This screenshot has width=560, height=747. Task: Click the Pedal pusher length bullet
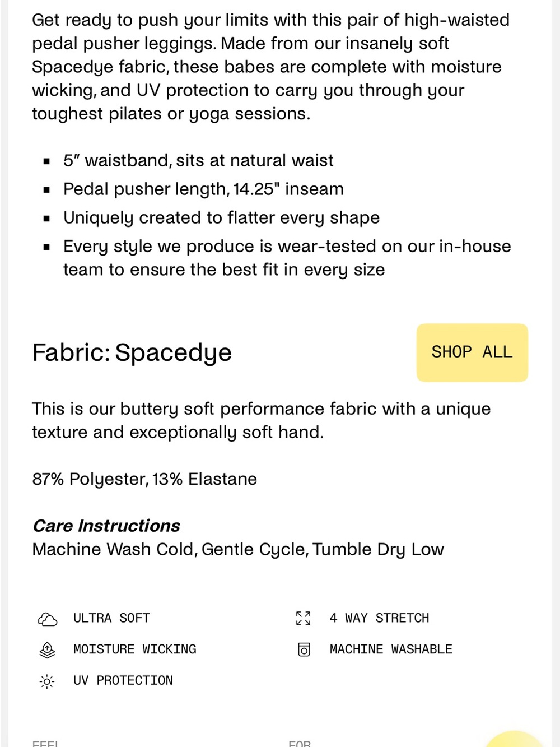[203, 189]
